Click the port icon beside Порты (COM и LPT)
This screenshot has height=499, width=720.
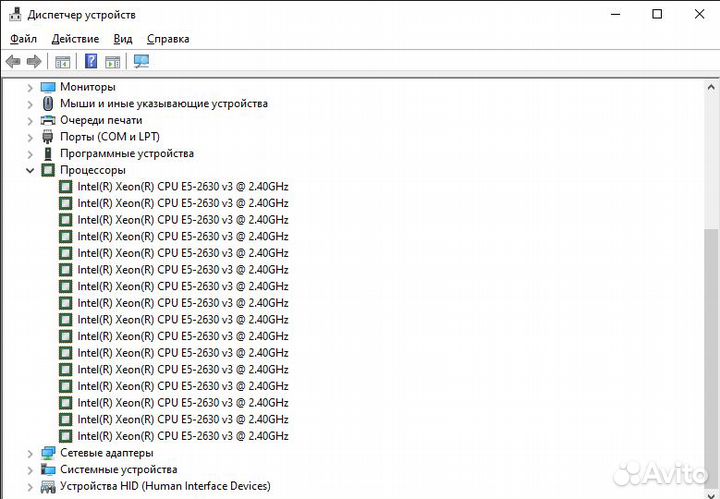point(48,137)
